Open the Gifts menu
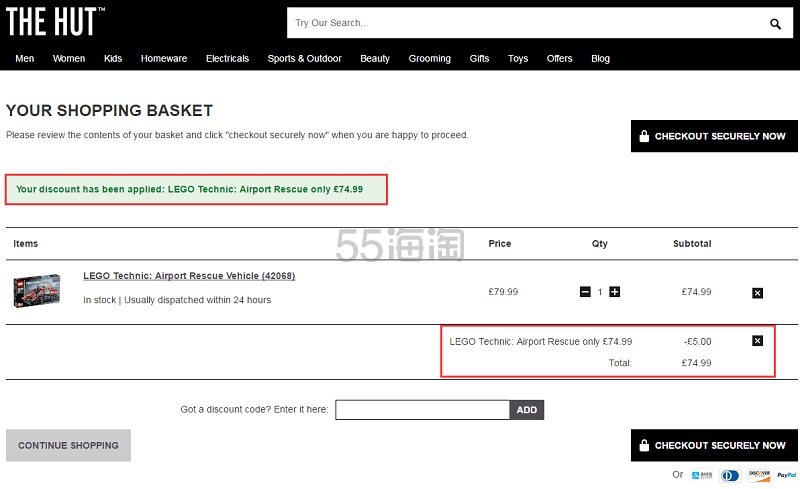This screenshot has width=800, height=489. [x=479, y=59]
